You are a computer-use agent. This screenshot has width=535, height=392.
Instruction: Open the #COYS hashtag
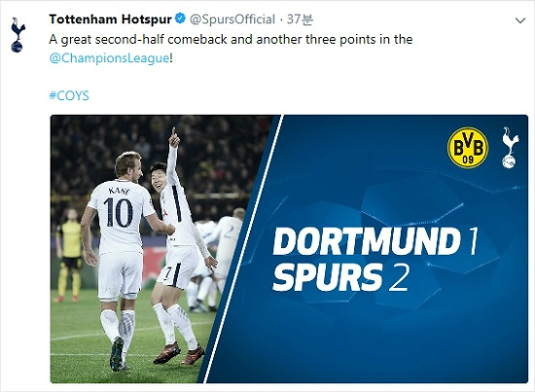(69, 95)
